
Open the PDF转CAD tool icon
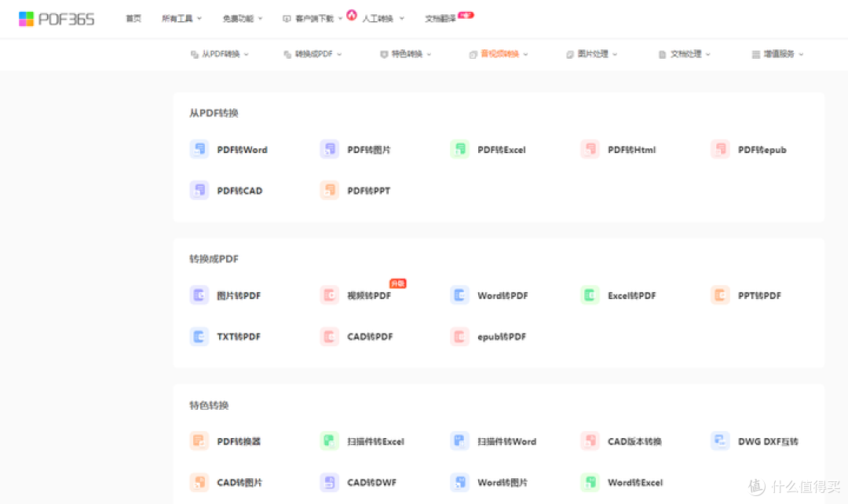pyautogui.click(x=199, y=190)
